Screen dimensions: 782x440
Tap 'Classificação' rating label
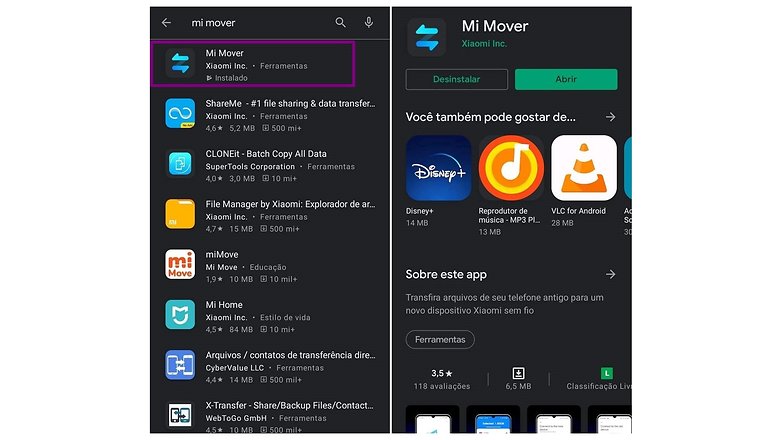click(x=598, y=386)
